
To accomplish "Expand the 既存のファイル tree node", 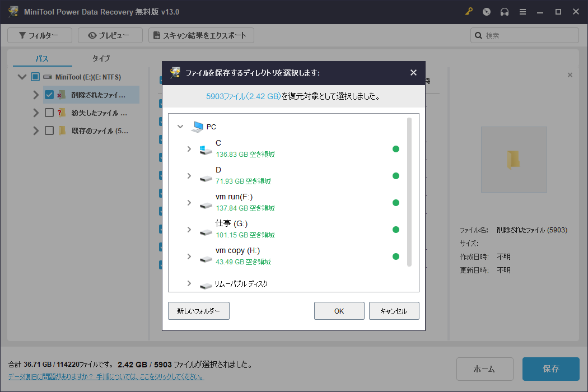I will [36, 130].
